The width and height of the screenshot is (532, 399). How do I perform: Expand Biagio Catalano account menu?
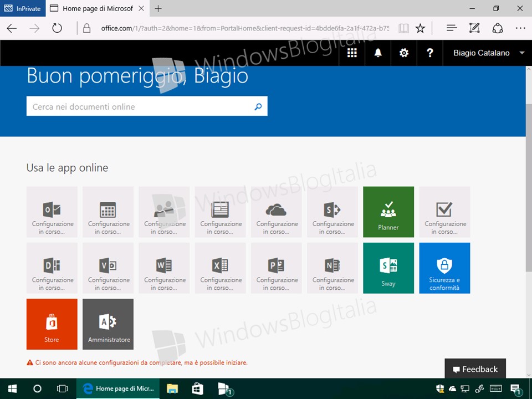coord(488,53)
